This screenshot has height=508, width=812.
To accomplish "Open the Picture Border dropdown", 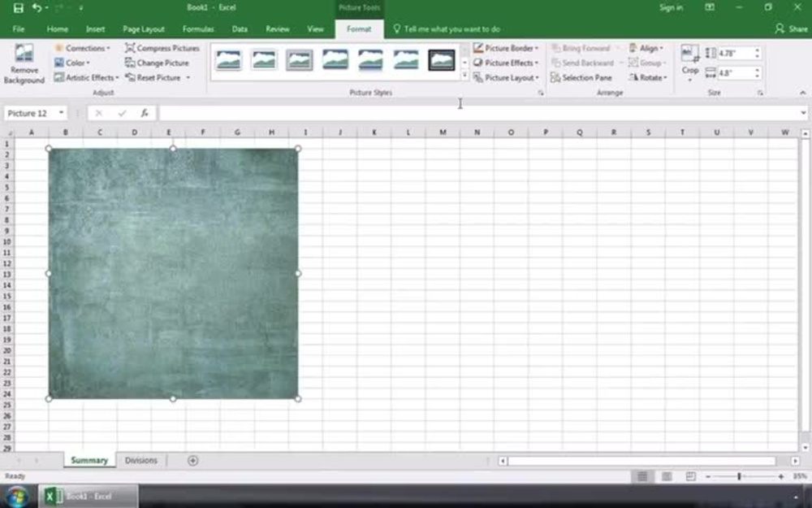I will 505,48.
